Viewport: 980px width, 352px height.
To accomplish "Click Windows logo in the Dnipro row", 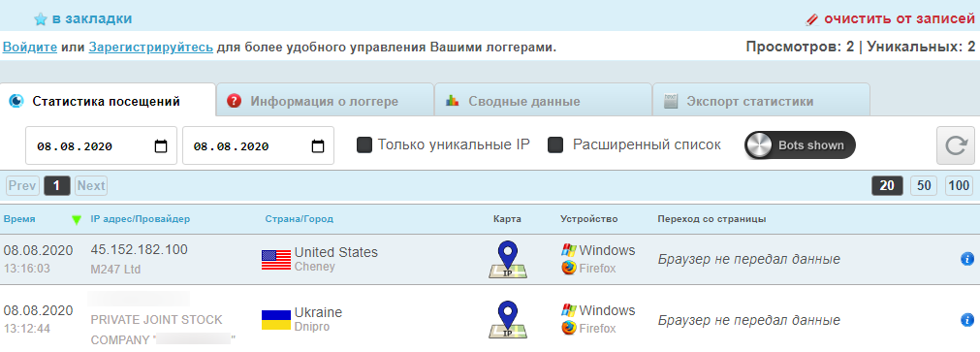I will [x=568, y=310].
